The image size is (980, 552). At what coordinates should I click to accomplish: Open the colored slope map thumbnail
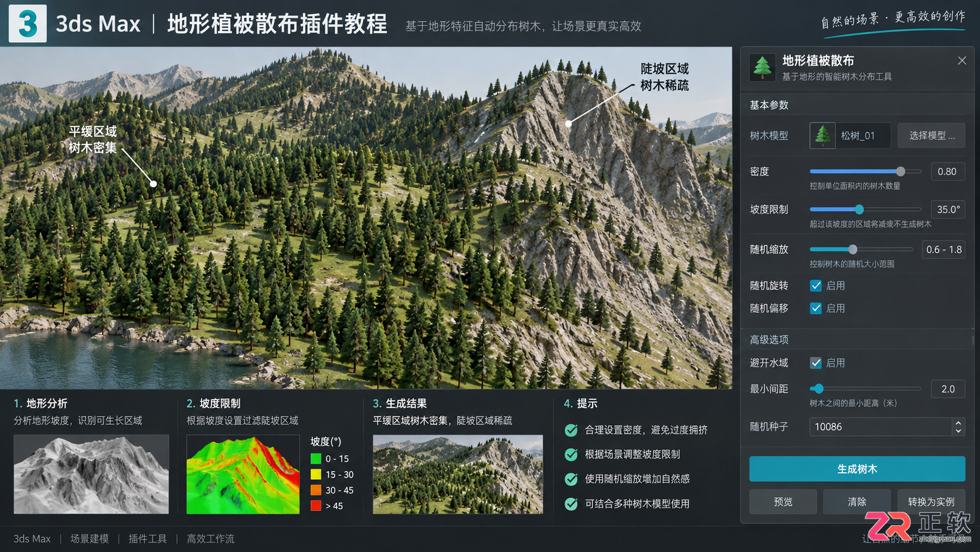pyautogui.click(x=243, y=474)
